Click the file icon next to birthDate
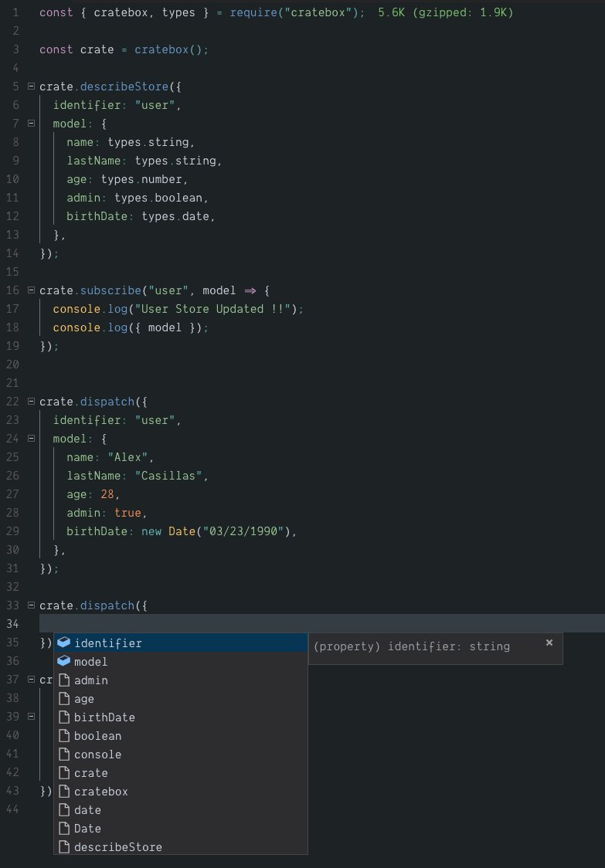Viewport: 605px width, 868px height. [64, 717]
